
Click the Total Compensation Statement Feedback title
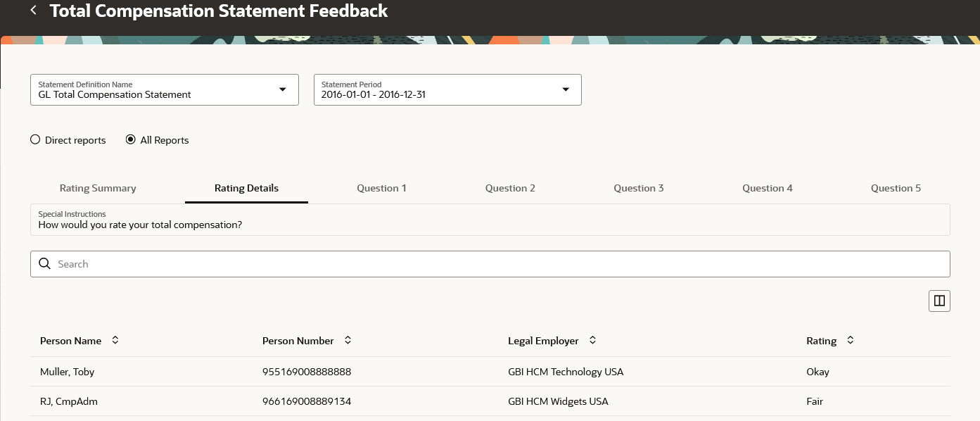(x=219, y=11)
